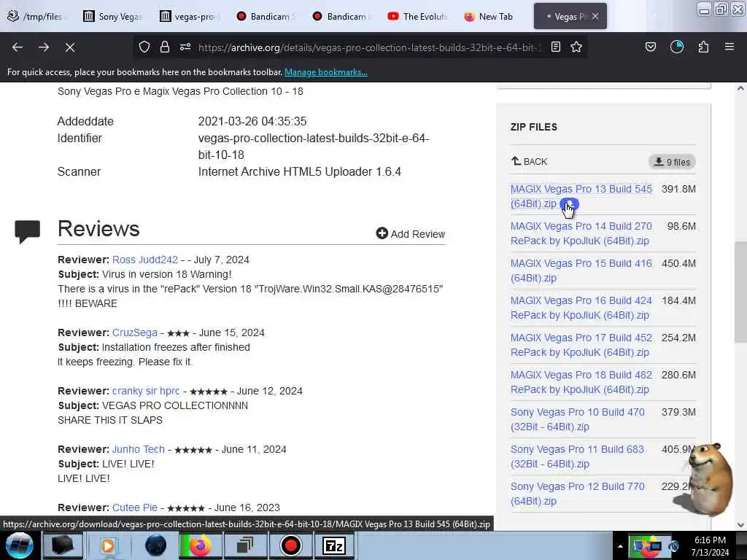Open site permissions icon in address bar
Image resolution: width=747 pixels, height=560 pixels.
185,47
